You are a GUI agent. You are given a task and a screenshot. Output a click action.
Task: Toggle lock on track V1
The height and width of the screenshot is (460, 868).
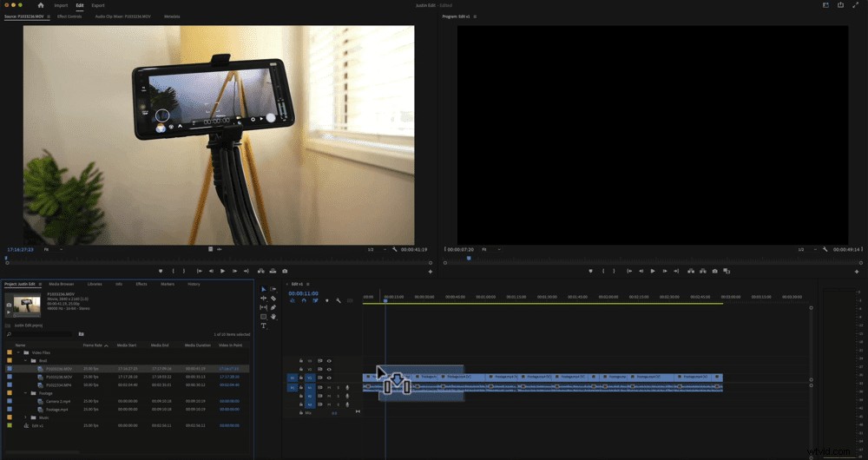[300, 378]
